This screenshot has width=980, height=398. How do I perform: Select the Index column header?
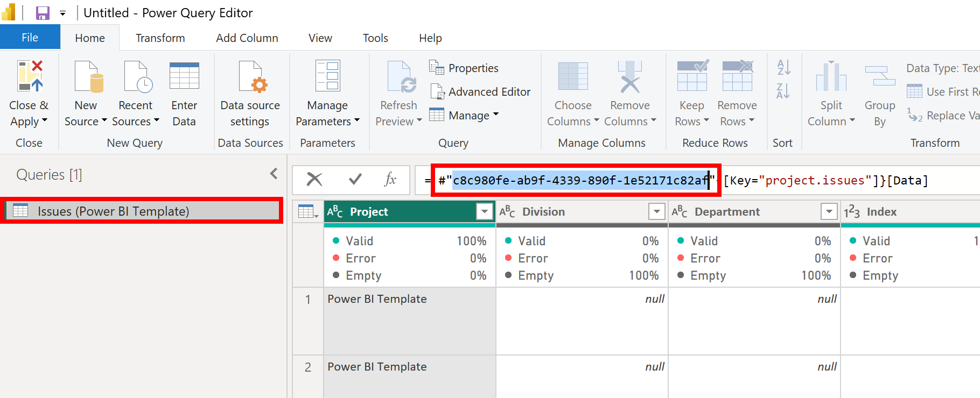coord(911,211)
